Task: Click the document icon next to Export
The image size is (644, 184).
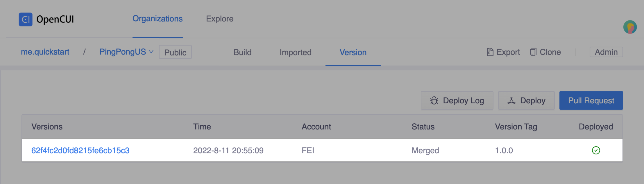Action: click(490, 52)
